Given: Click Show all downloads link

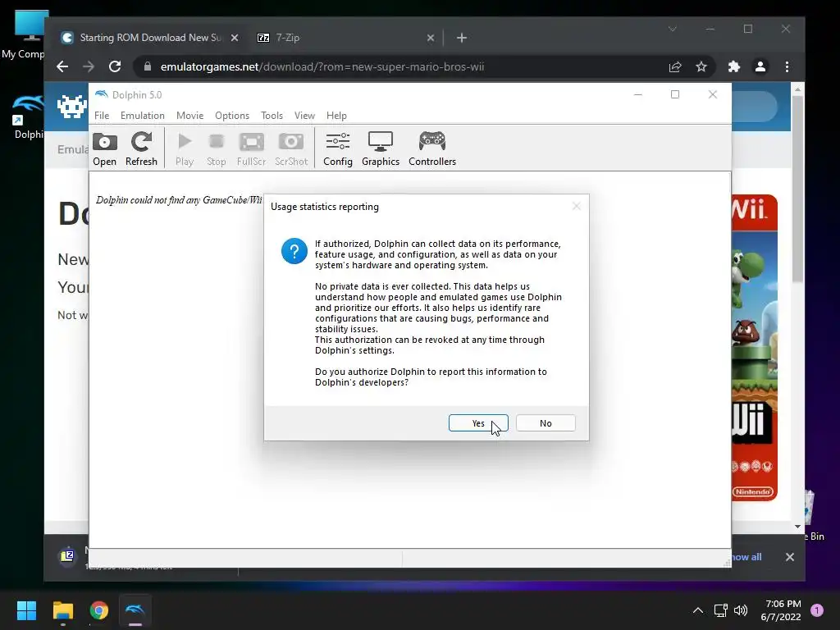Looking at the screenshot, I should [746, 557].
